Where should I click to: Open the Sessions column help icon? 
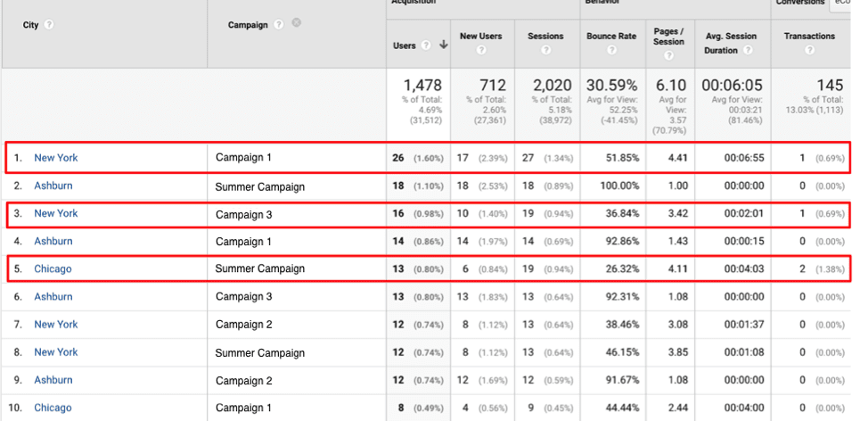[x=545, y=50]
